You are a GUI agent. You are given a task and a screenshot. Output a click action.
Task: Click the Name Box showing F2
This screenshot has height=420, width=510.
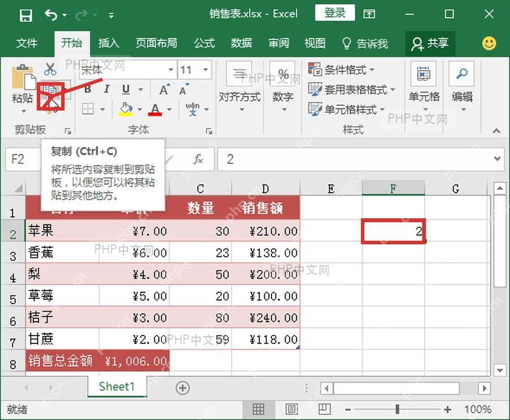[23, 159]
